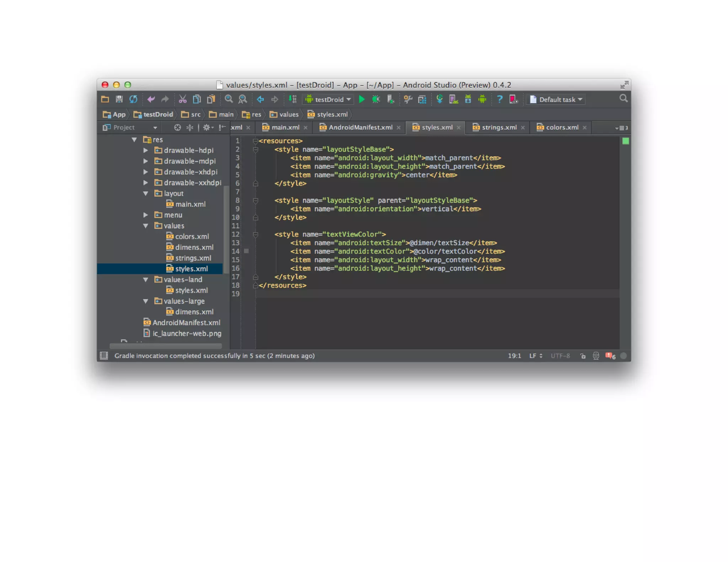
Task: Collapse the values-land folder
Action: tap(145, 280)
